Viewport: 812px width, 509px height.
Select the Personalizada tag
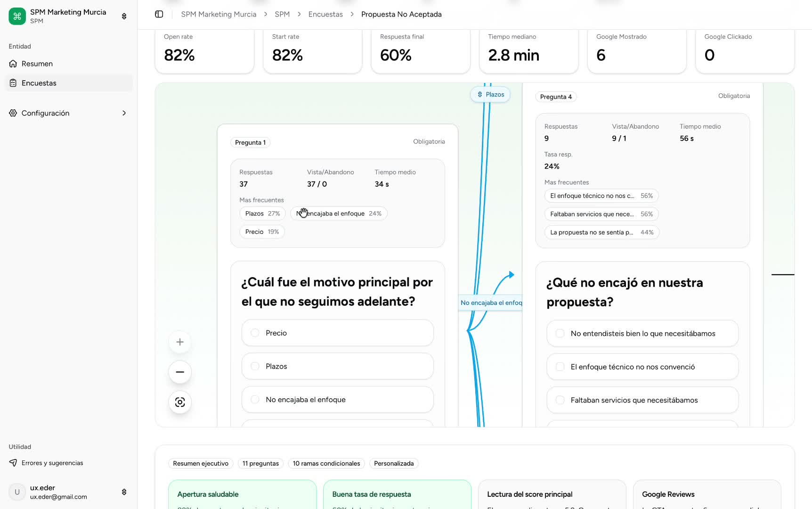click(x=394, y=463)
